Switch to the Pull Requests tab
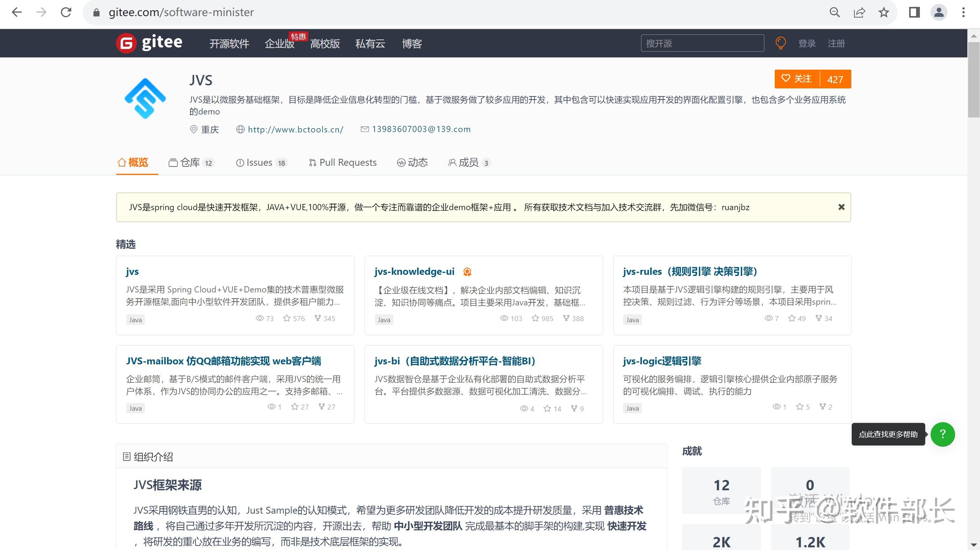 [343, 163]
